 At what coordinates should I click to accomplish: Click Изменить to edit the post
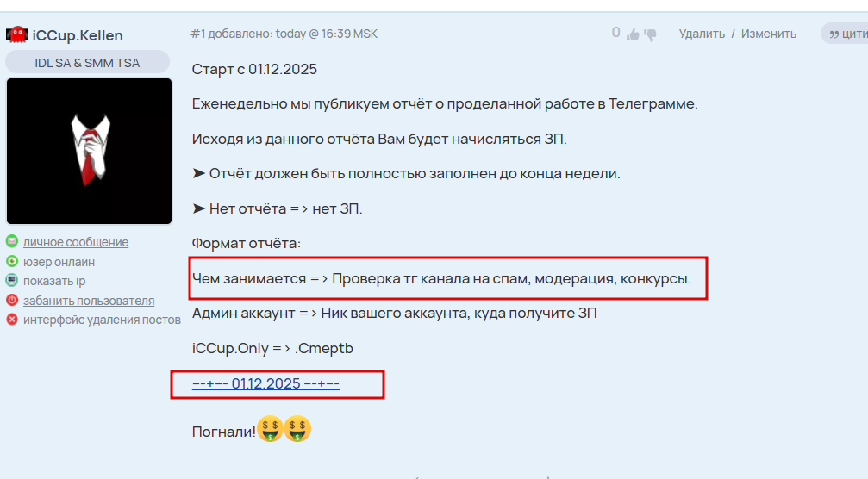click(768, 34)
